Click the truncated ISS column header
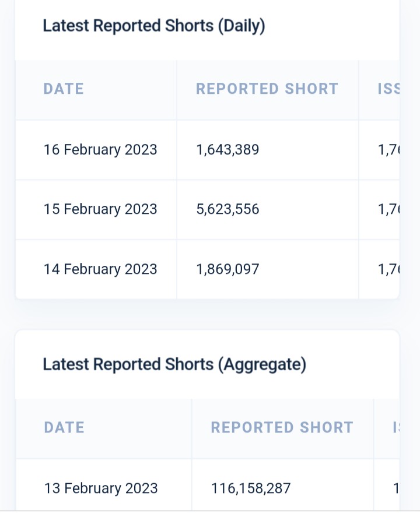Viewport: 420px width, 513px height. click(x=388, y=89)
